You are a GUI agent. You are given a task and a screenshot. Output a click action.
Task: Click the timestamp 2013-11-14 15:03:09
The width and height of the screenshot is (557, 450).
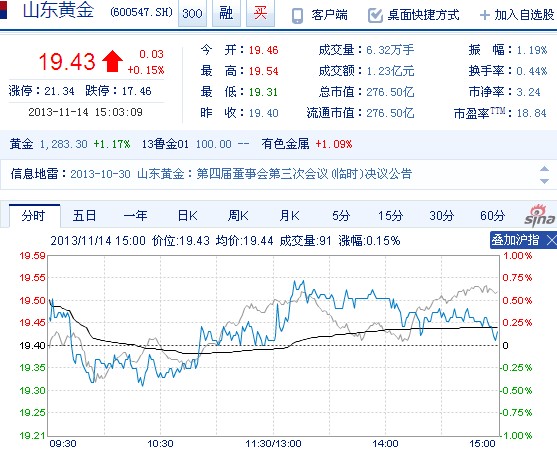(x=85, y=112)
